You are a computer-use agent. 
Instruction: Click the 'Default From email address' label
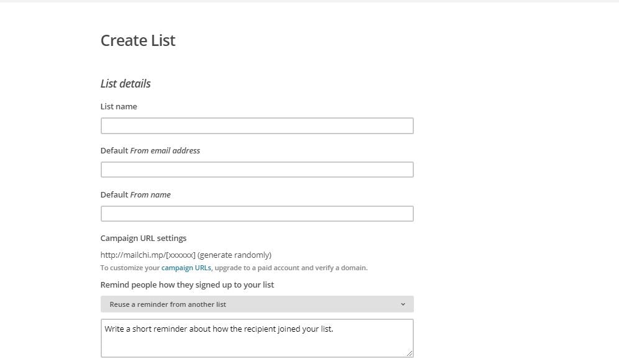150,150
